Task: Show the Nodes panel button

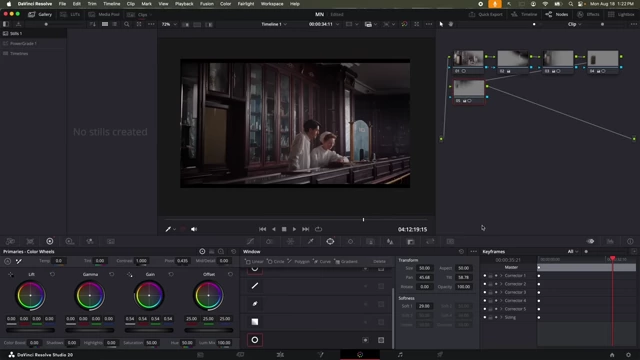Action: pos(557,14)
